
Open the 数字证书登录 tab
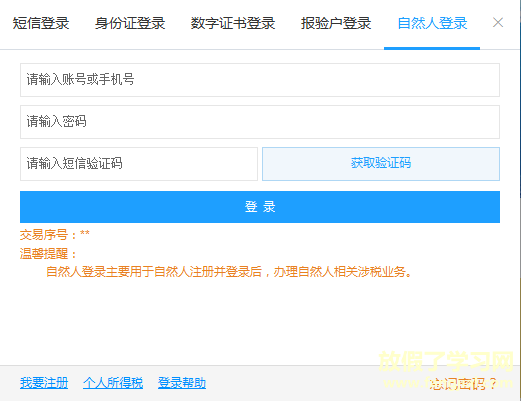click(233, 23)
